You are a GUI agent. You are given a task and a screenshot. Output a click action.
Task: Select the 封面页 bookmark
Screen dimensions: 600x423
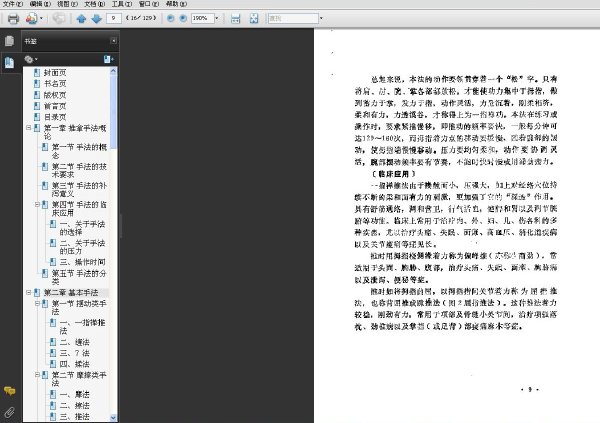tap(55, 72)
